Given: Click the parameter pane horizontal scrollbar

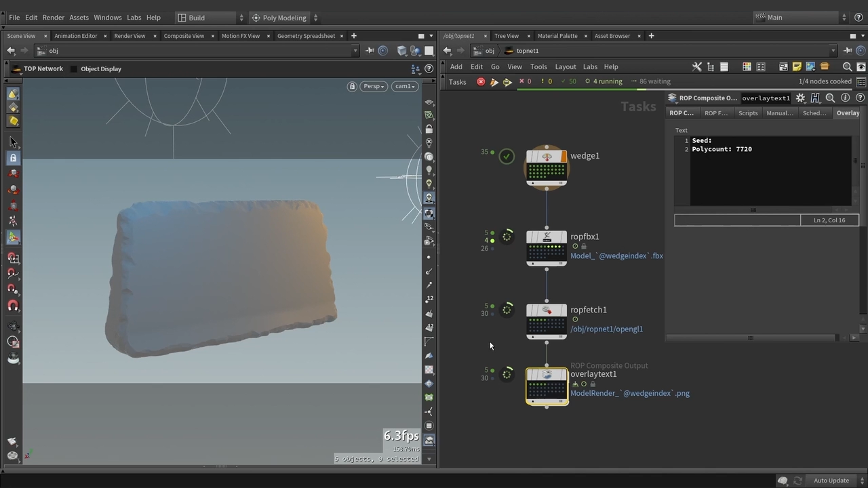Looking at the screenshot, I should pyautogui.click(x=750, y=338).
